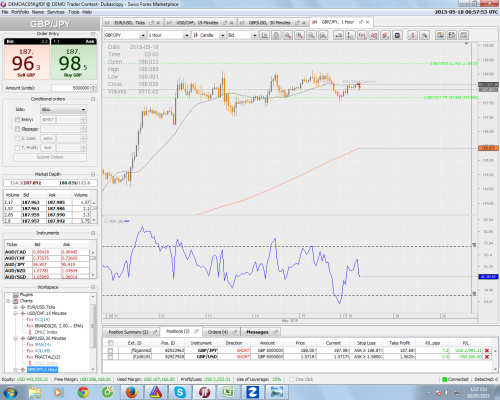Launch Skype from the taskbar
The width and height of the screenshot is (500, 400).
click(180, 392)
